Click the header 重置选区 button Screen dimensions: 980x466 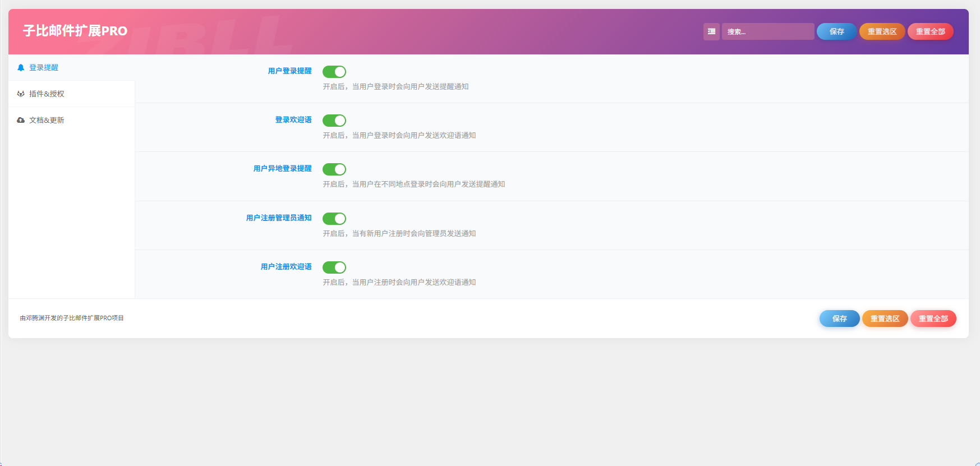point(882,32)
